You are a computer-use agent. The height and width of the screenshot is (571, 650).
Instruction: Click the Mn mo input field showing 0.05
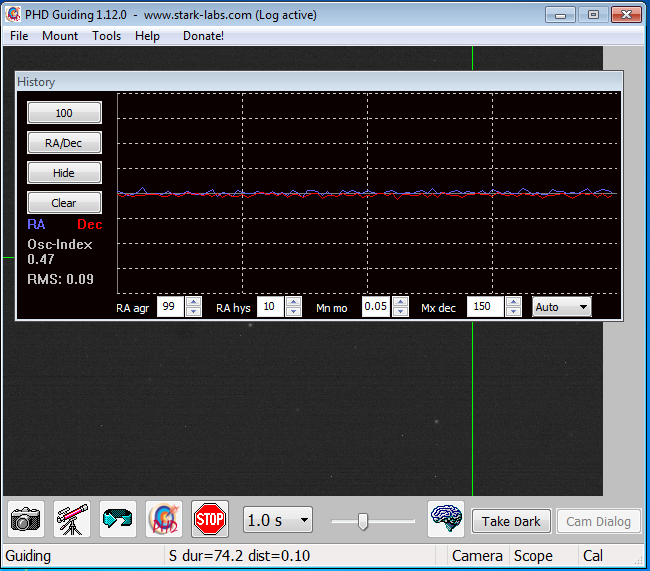(376, 307)
